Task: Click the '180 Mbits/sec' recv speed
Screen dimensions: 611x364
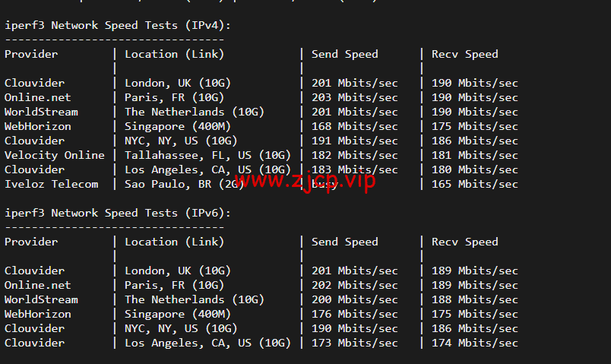Action: click(475, 169)
